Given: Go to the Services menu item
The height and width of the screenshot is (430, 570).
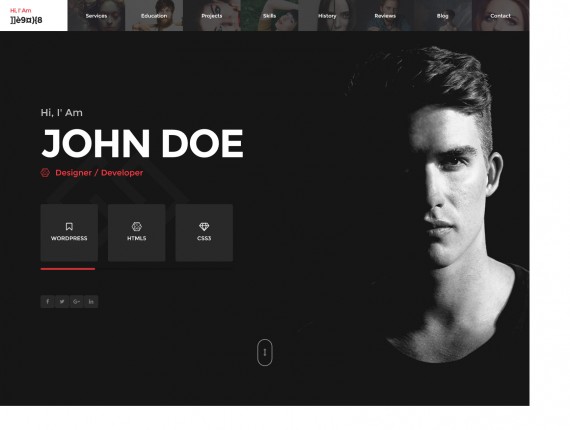Looking at the screenshot, I should click(x=96, y=16).
